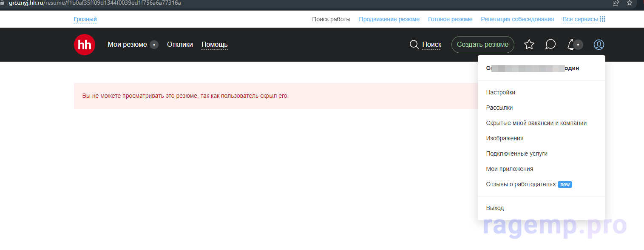The width and height of the screenshot is (644, 250).
Task: Change the city from Грозный
Action: tap(85, 19)
